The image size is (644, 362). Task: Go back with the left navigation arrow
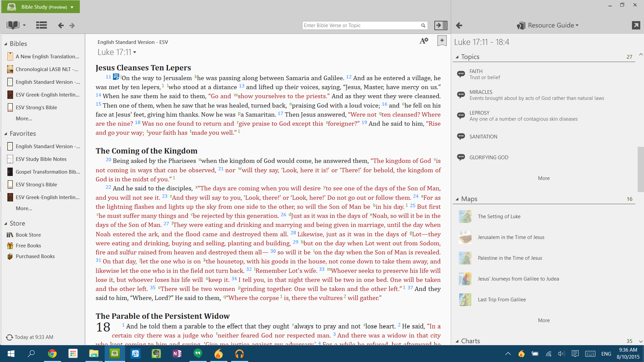61,25
